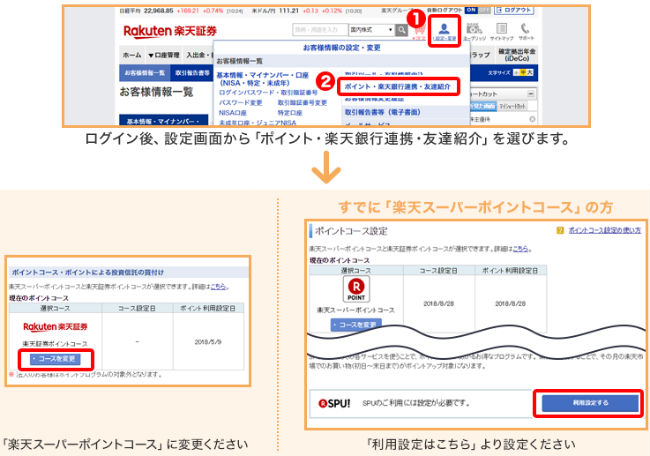This screenshot has width=650, height=456.
Task: Click the stock name search input field
Action: pyautogui.click(x=320, y=30)
